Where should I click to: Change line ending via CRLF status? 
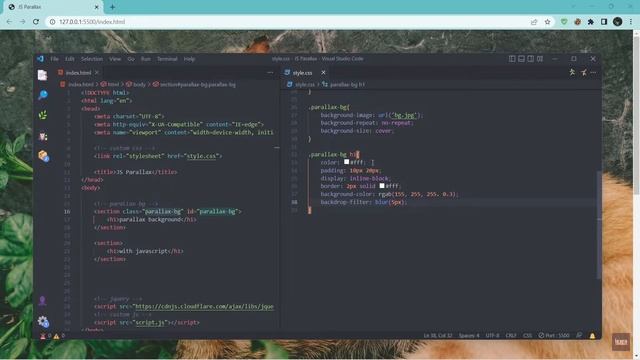(511, 336)
